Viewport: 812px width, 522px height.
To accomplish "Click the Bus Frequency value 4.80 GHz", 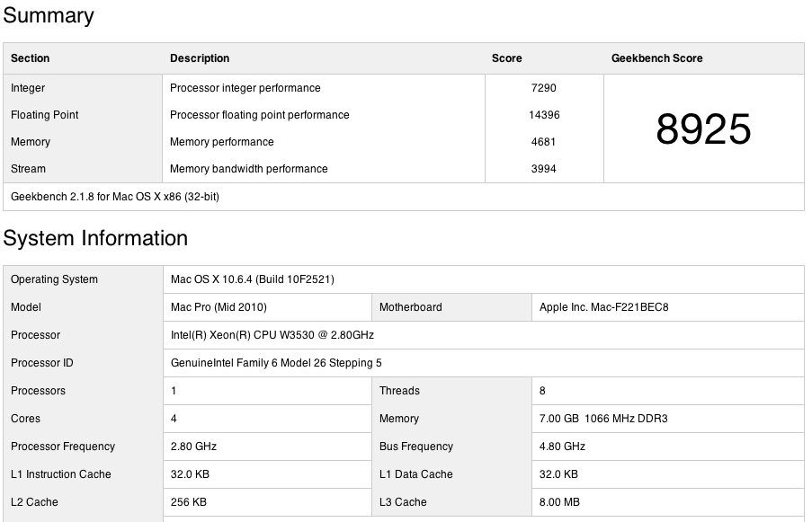I will click(x=559, y=447).
